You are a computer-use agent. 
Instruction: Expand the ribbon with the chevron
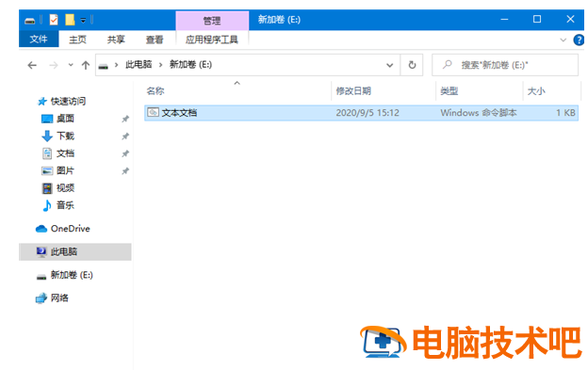click(563, 40)
